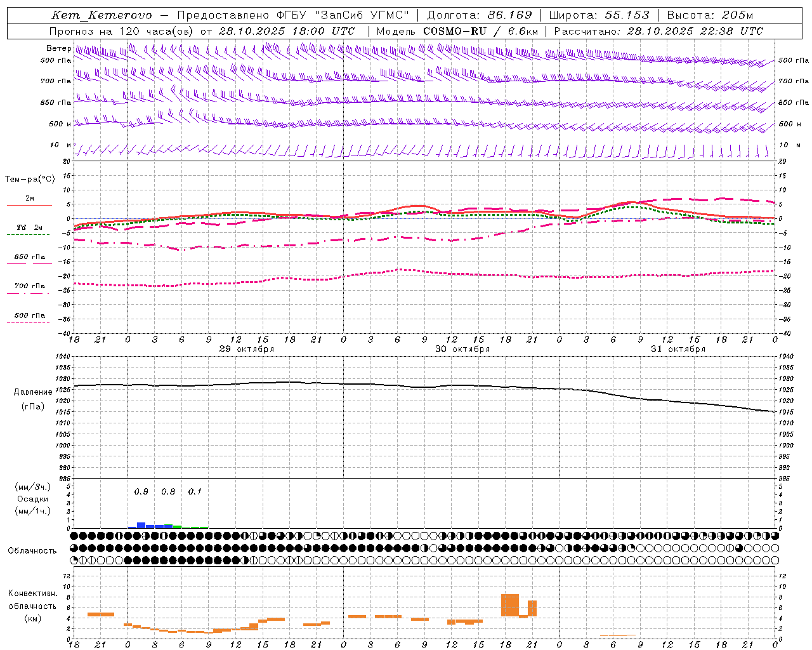Image resolution: width=812 pixels, height=650 pixels.
Task: Click the Kem_Kemerovo station title
Action: (101, 15)
